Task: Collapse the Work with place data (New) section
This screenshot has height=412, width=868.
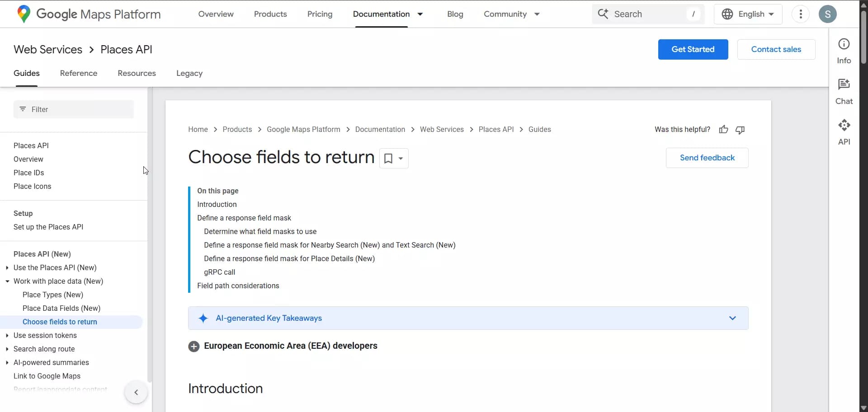Action: pos(7,281)
